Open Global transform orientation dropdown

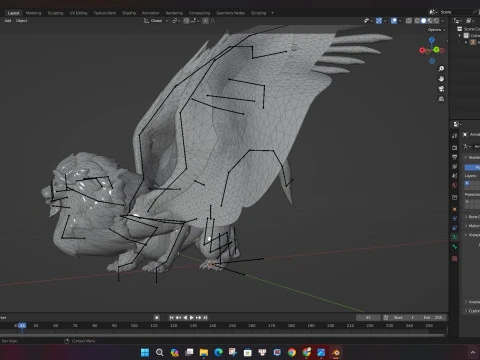pos(156,21)
